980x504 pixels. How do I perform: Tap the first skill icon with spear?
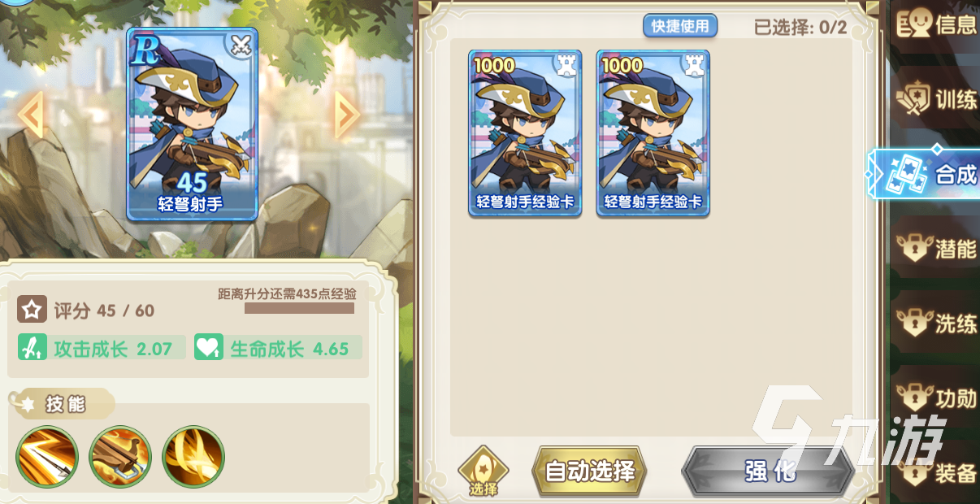coord(46,457)
